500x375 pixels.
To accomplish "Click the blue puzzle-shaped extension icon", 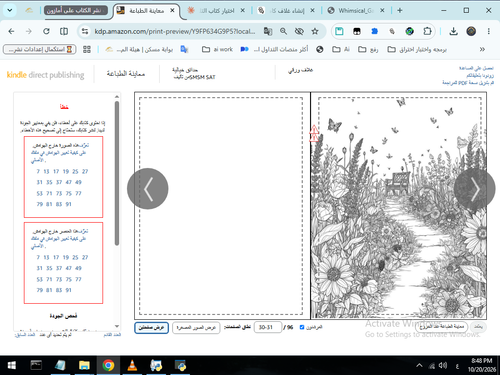I will pyautogui.click(x=375, y=31).
